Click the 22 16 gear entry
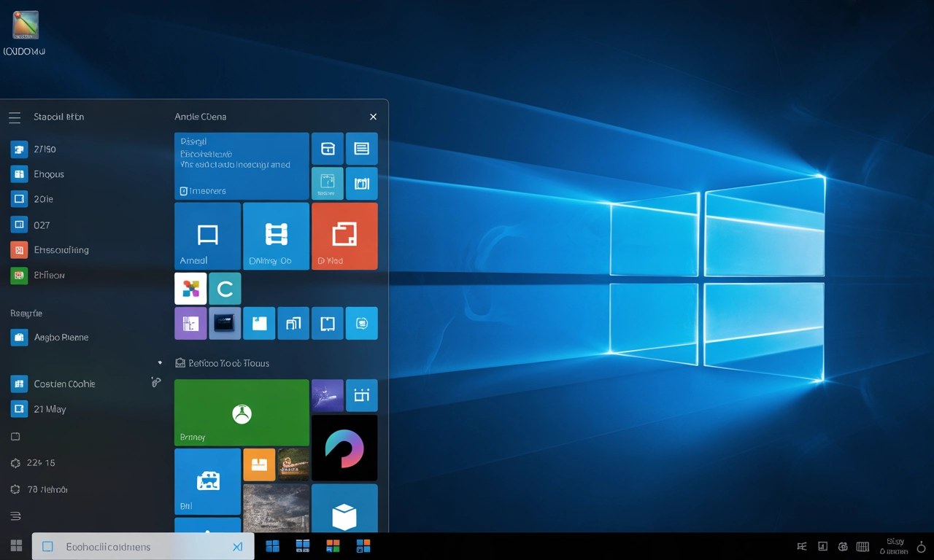 [33, 463]
